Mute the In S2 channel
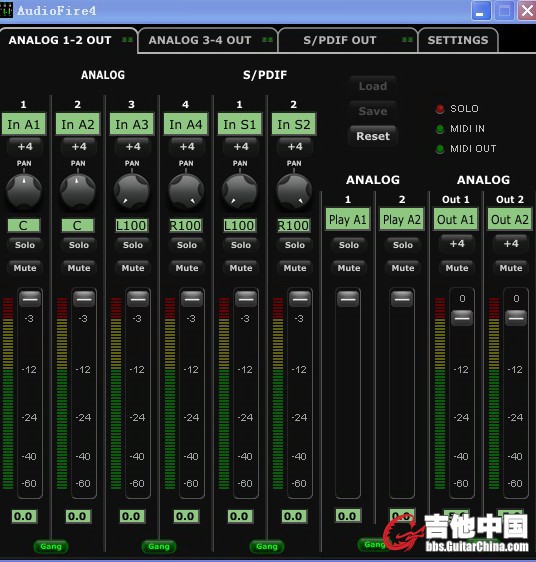The height and width of the screenshot is (562, 536). point(295,268)
